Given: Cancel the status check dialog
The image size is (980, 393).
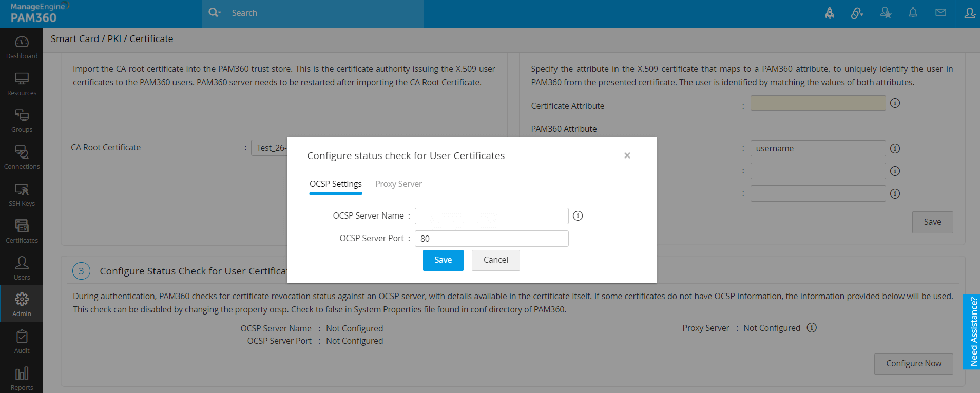Looking at the screenshot, I should [x=495, y=260].
